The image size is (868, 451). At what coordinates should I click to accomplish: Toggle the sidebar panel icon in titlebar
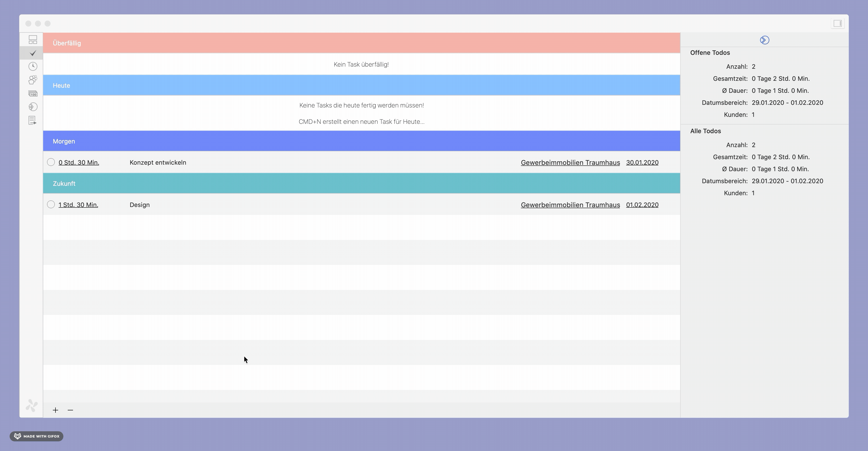pyautogui.click(x=838, y=23)
